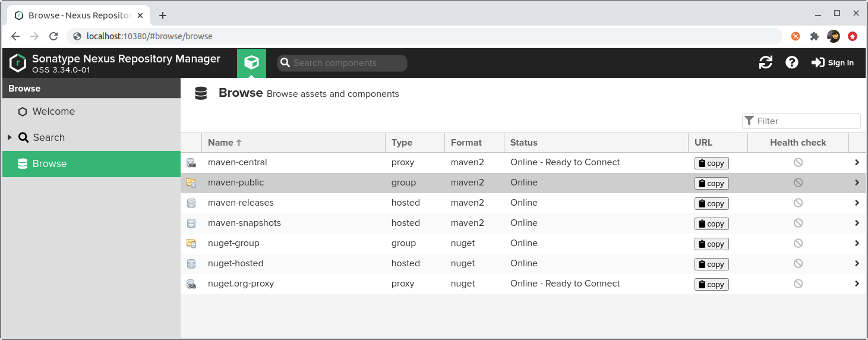Copy URL for nuget-group
The image size is (868, 340).
point(711,244)
